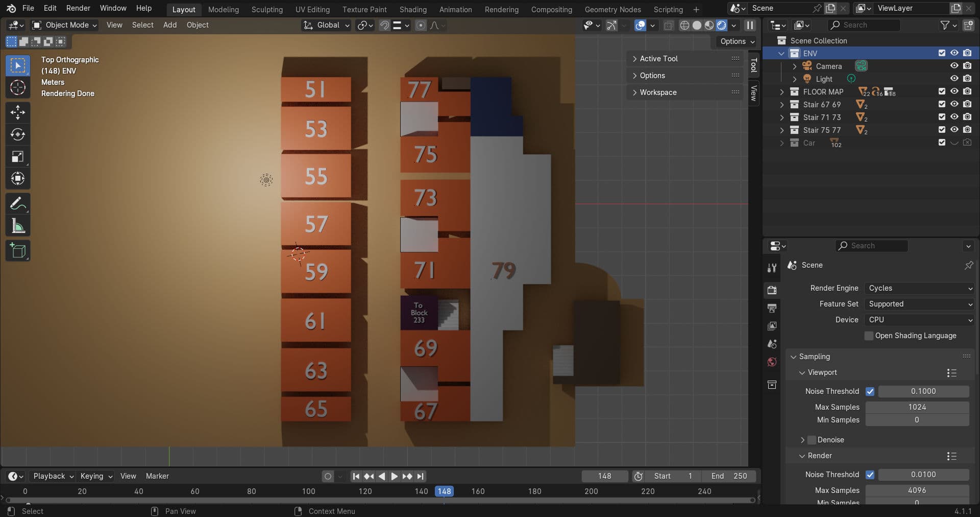This screenshot has width=980, height=517.
Task: Open the outliner filter options
Action: point(948,25)
